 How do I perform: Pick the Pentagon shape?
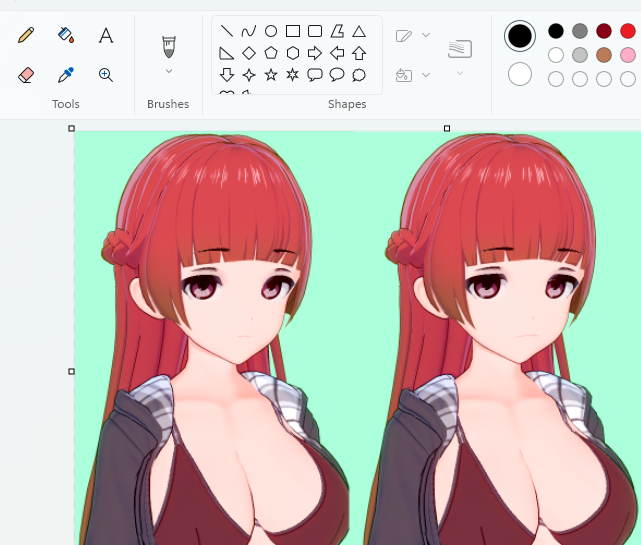tap(271, 53)
